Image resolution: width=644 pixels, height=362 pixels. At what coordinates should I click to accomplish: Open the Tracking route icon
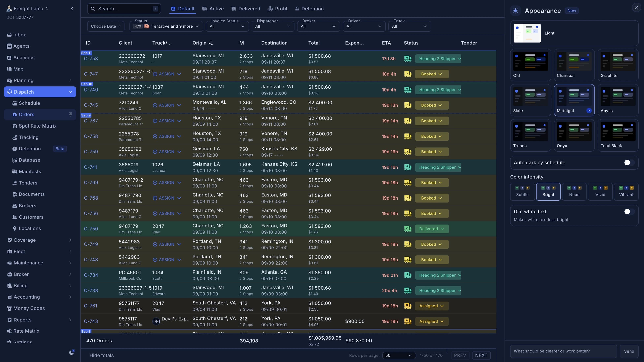(15, 137)
